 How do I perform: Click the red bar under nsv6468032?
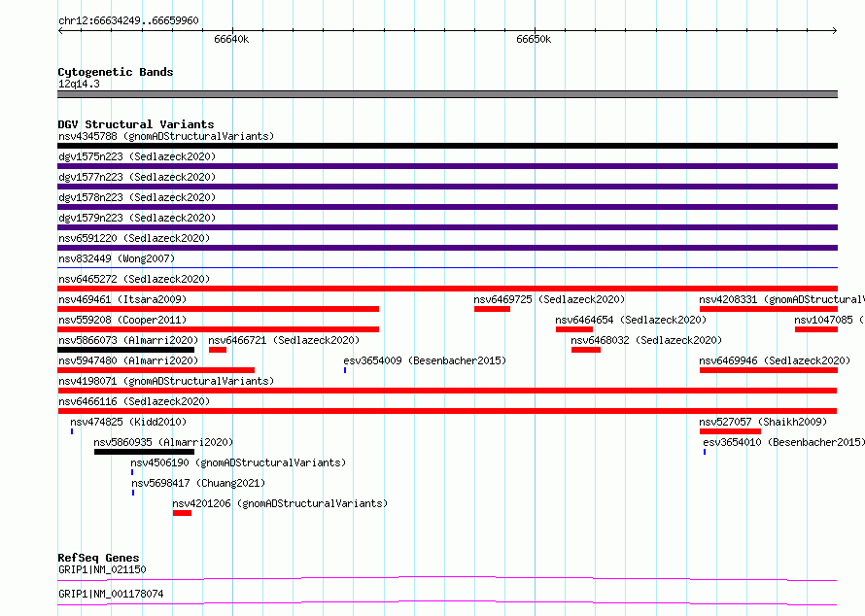(x=586, y=350)
